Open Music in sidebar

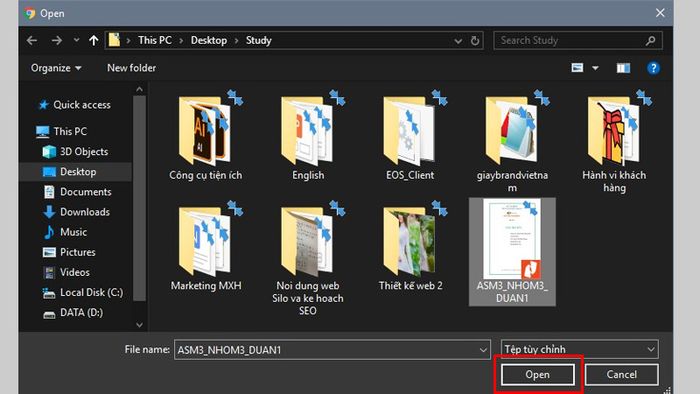(x=65, y=232)
